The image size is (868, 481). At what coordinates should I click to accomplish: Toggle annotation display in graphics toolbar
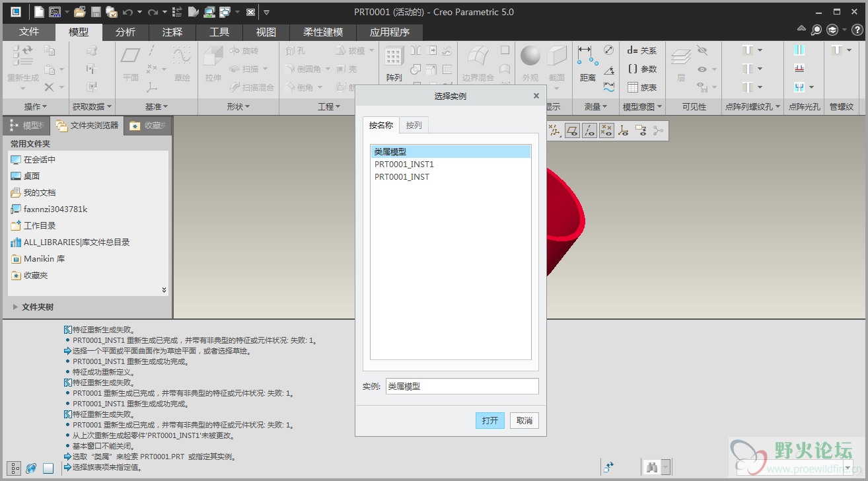click(x=641, y=131)
